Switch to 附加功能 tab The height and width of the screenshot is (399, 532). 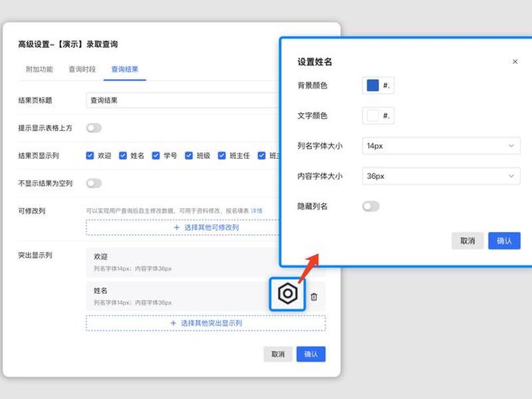pos(39,70)
